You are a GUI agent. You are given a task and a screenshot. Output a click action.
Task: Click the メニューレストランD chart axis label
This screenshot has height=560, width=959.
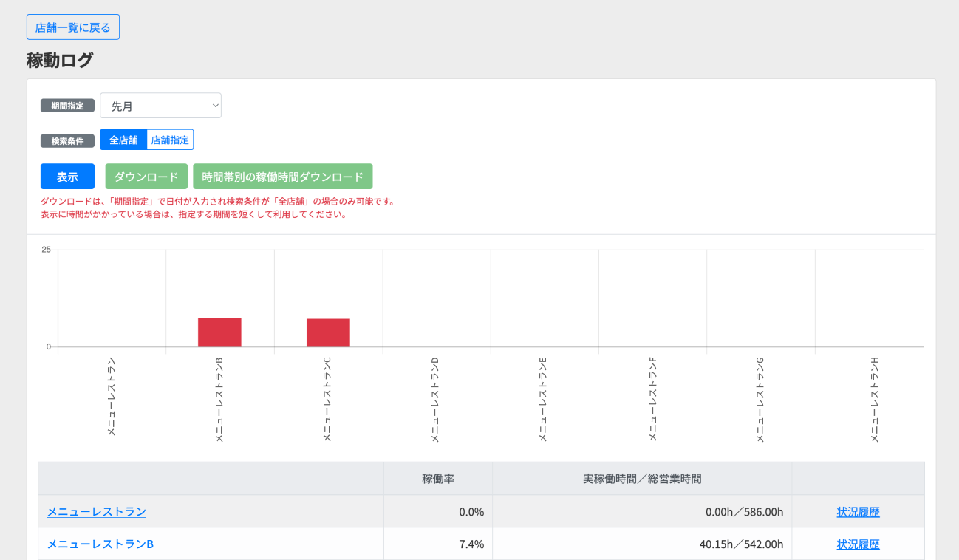pos(435,399)
